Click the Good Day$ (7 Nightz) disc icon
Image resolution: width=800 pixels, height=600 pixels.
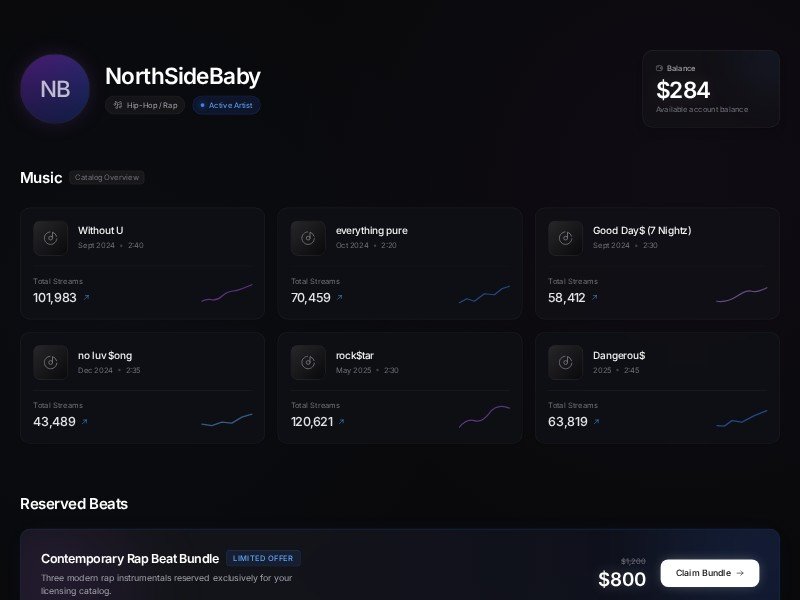pyautogui.click(x=565, y=238)
